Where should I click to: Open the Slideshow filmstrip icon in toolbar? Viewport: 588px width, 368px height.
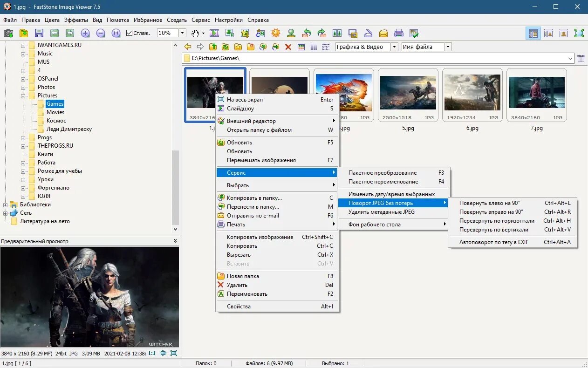(214, 33)
